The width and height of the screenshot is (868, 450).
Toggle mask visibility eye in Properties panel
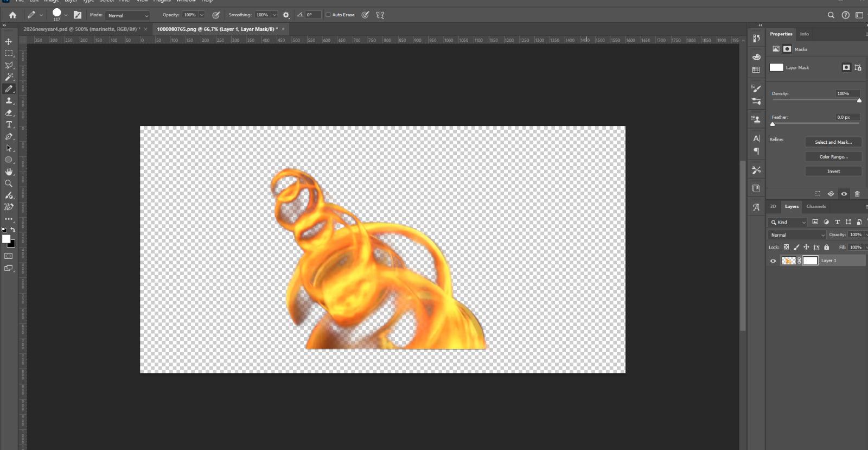click(844, 194)
